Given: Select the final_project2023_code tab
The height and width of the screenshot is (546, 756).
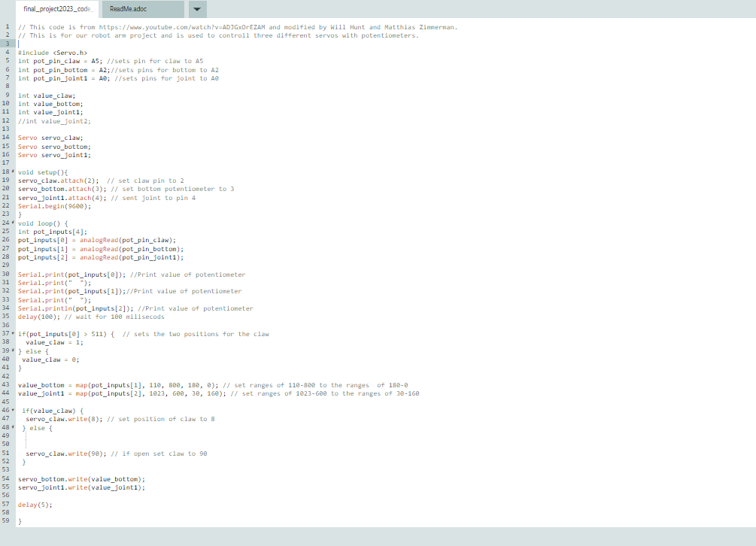Looking at the screenshot, I should click(55, 9).
